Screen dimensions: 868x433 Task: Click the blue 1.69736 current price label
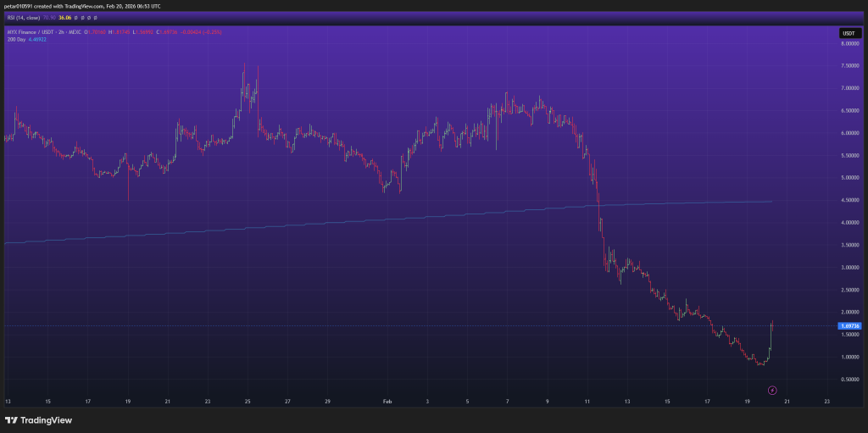pyautogui.click(x=849, y=325)
